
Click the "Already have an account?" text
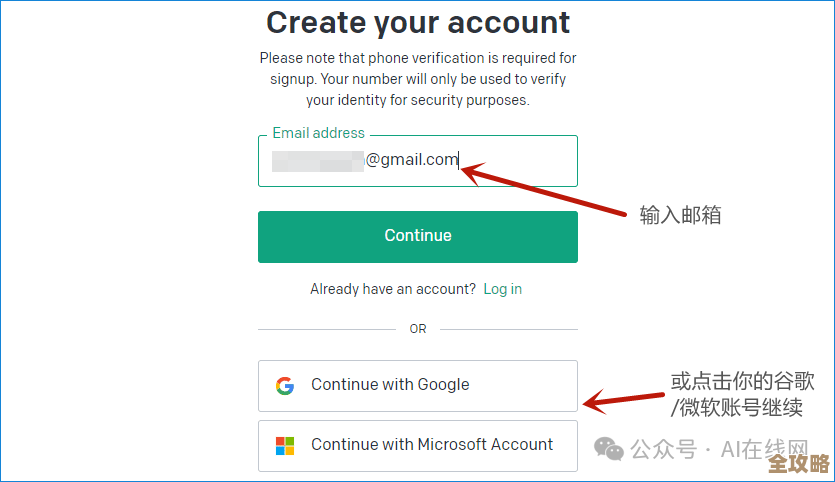[393, 289]
